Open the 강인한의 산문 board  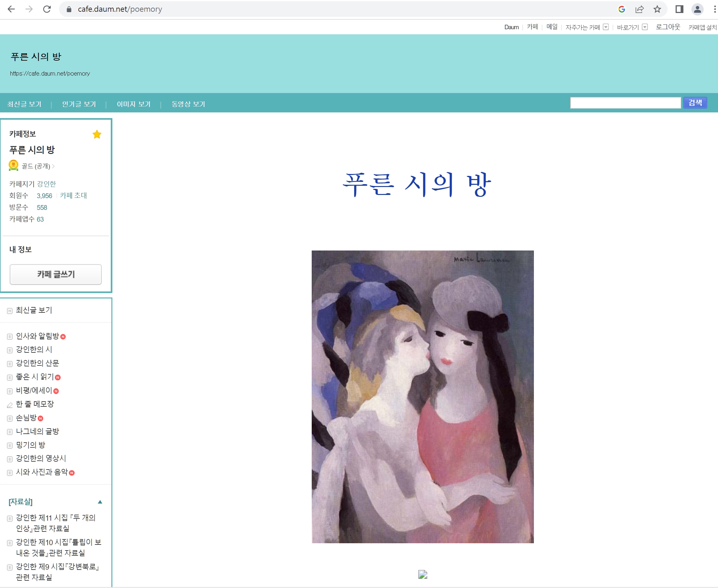(37, 363)
